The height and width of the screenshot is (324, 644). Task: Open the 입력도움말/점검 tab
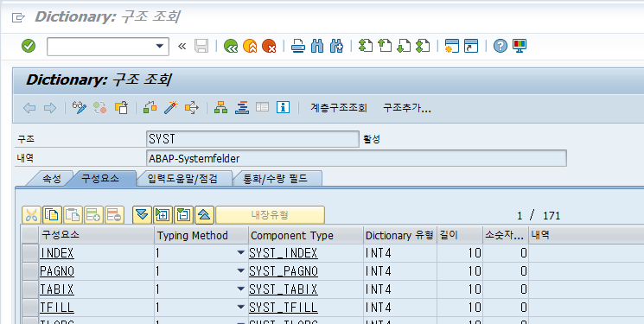[x=182, y=179]
